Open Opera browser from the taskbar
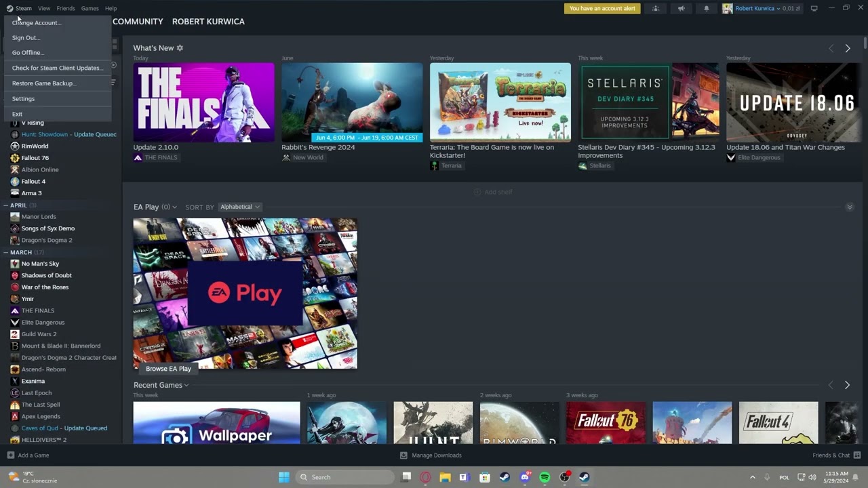 pos(425,477)
